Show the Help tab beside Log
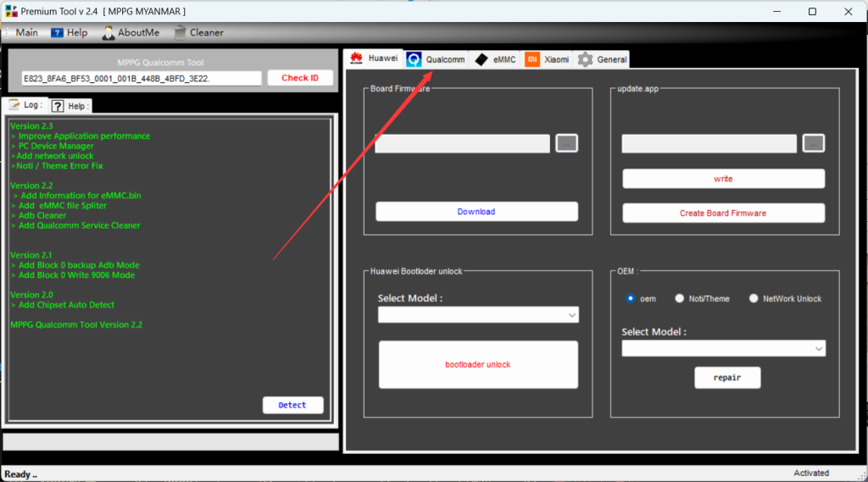Image resolution: width=868 pixels, height=482 pixels. tap(70, 106)
